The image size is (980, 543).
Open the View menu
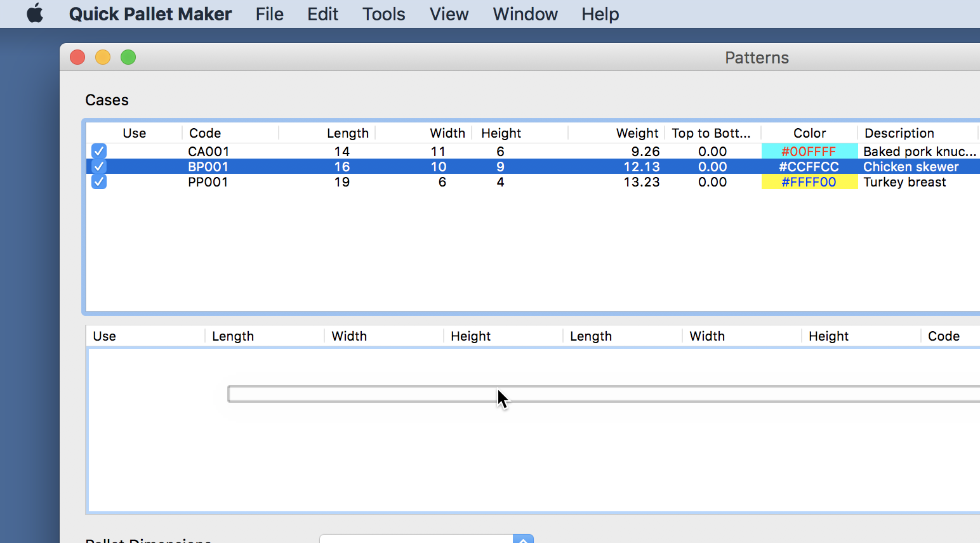tap(449, 14)
